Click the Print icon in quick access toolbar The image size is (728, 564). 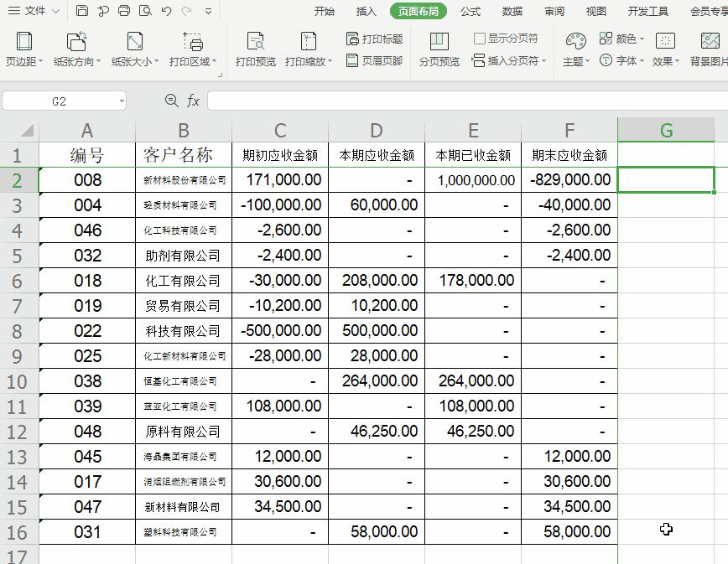coord(123,10)
